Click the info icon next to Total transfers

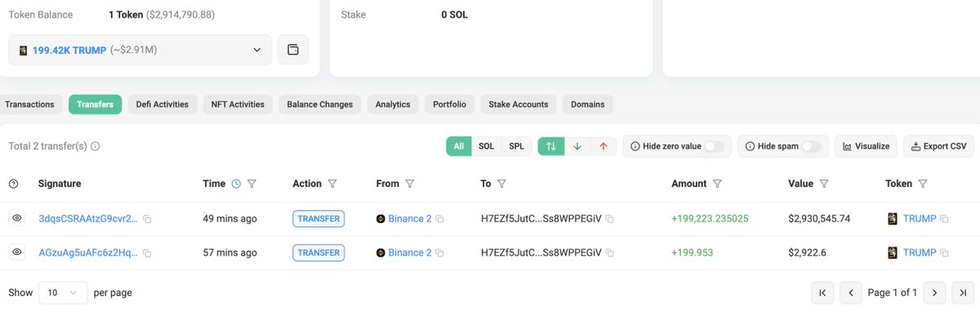(96, 146)
